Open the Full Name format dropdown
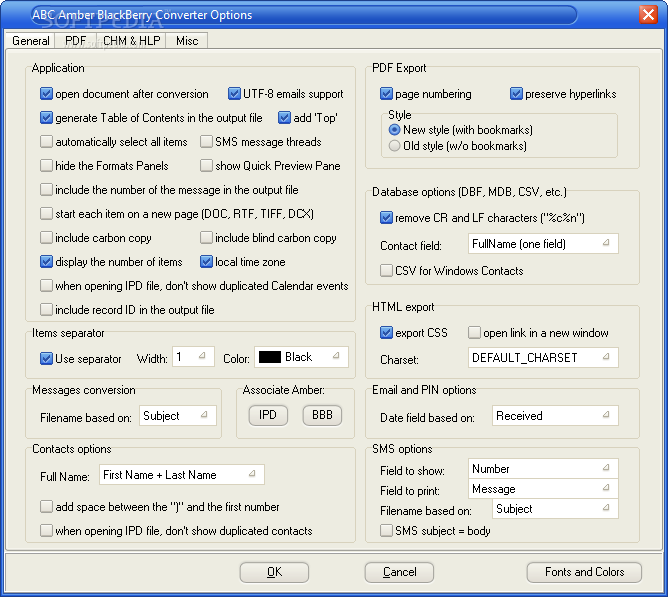Screen dimensions: 668x597 pos(182,475)
